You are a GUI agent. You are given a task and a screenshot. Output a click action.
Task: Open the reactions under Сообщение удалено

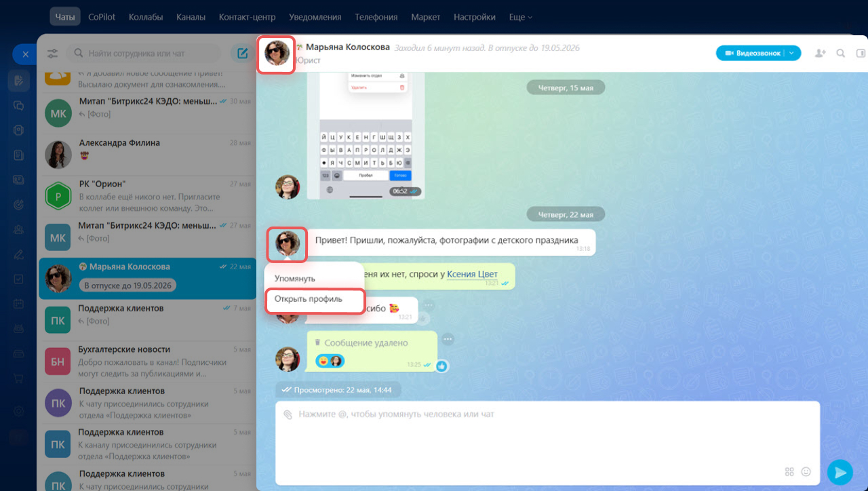coord(330,361)
